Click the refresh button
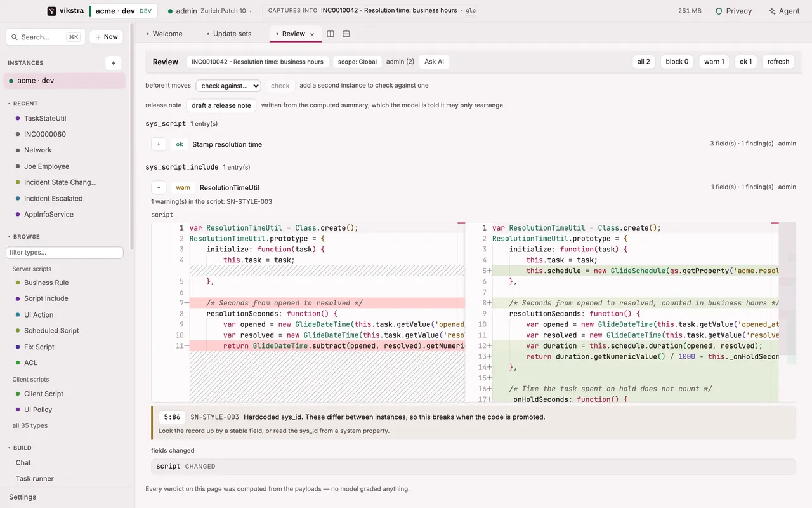812x508 pixels. [778, 62]
